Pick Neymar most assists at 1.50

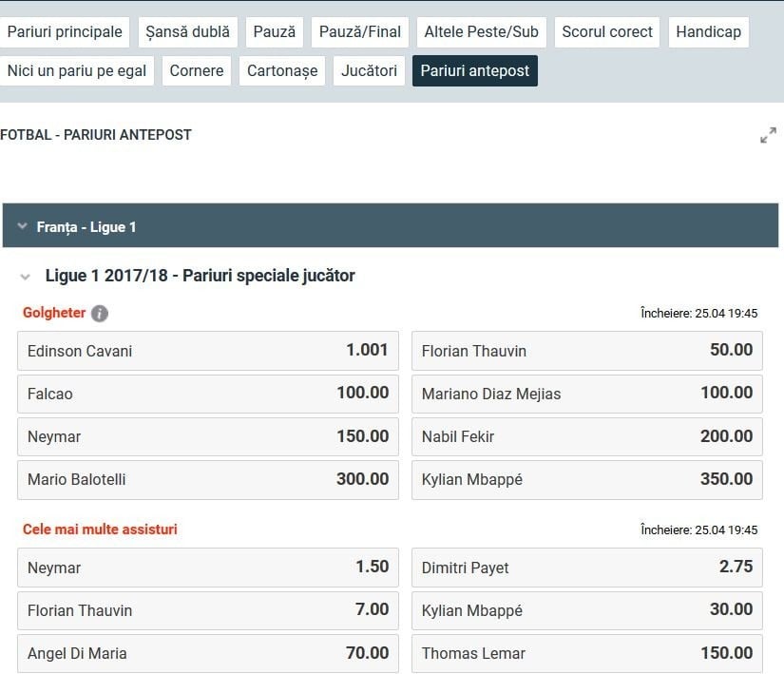(x=208, y=568)
